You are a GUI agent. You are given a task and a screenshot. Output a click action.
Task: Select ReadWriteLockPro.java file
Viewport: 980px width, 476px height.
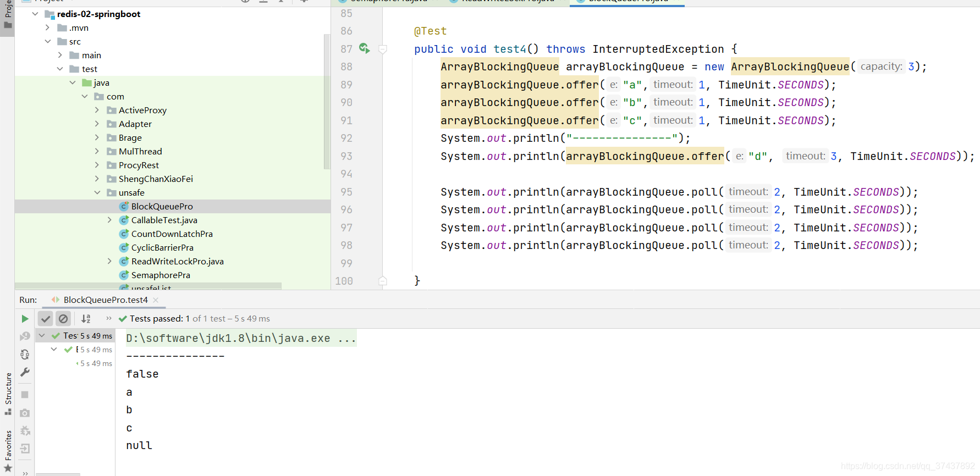177,261
